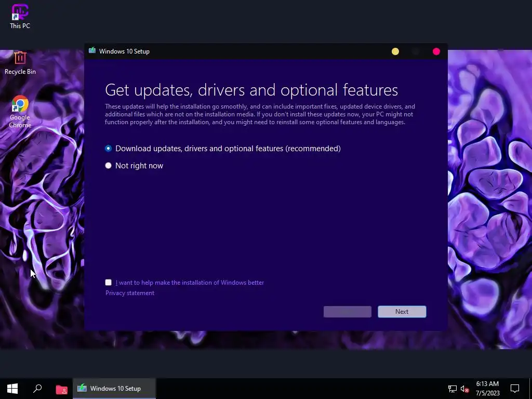Open the Windows Start menu
Viewport: 532px width, 399px height.
point(12,389)
